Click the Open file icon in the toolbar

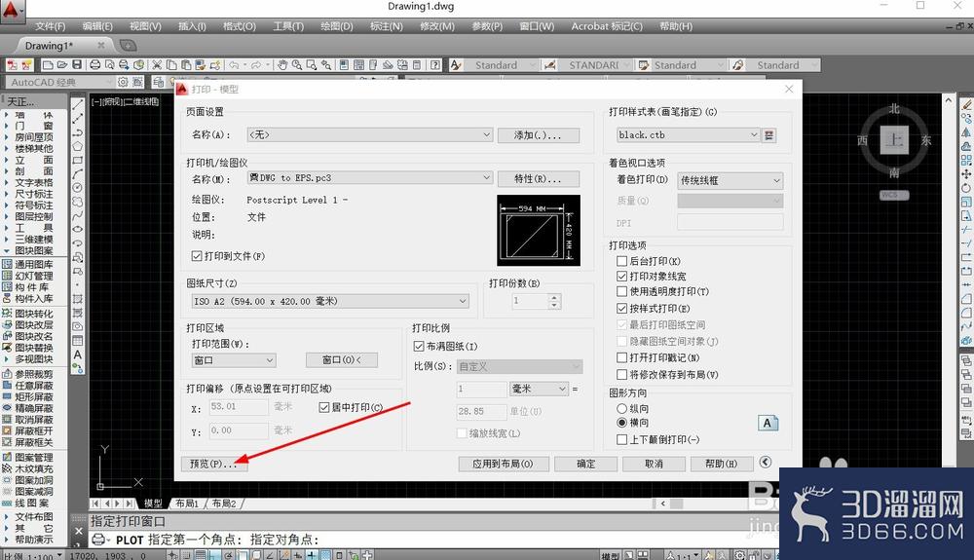coord(62,64)
